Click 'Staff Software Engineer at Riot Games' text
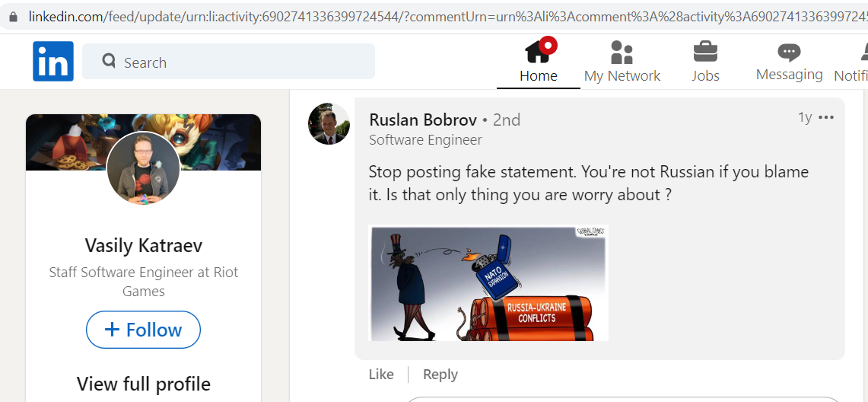This screenshot has height=402, width=868. [x=143, y=282]
